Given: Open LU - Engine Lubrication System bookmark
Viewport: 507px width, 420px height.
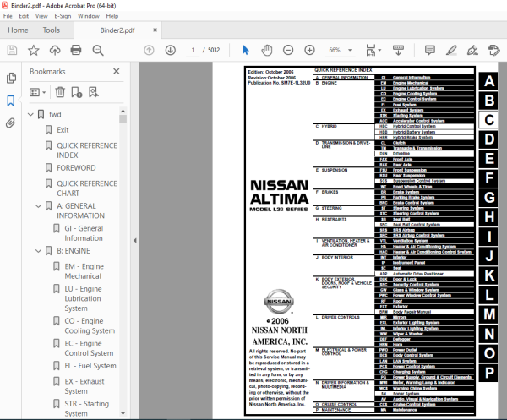Looking at the screenshot, I should click(83, 298).
